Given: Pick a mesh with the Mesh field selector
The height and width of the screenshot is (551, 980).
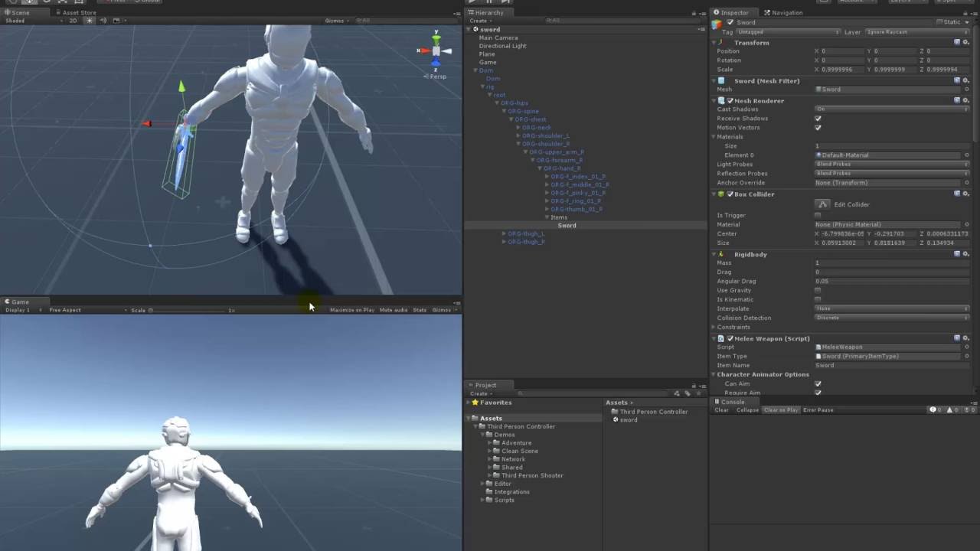Looking at the screenshot, I should (966, 90).
